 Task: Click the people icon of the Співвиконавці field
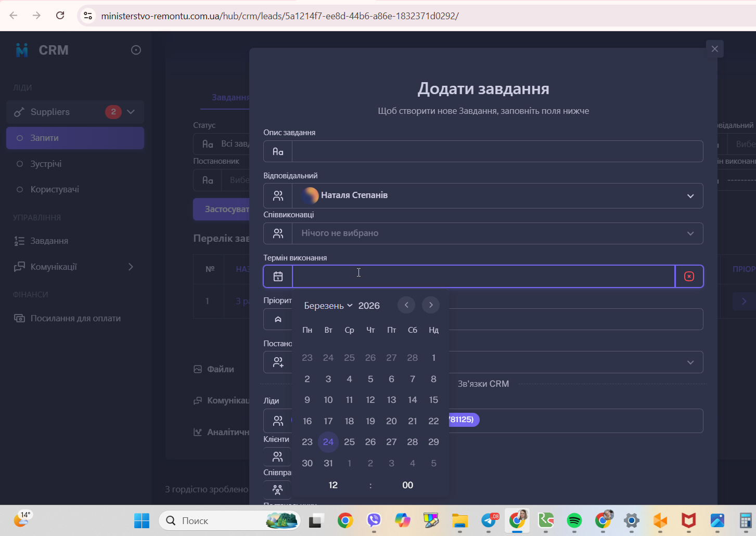click(278, 233)
